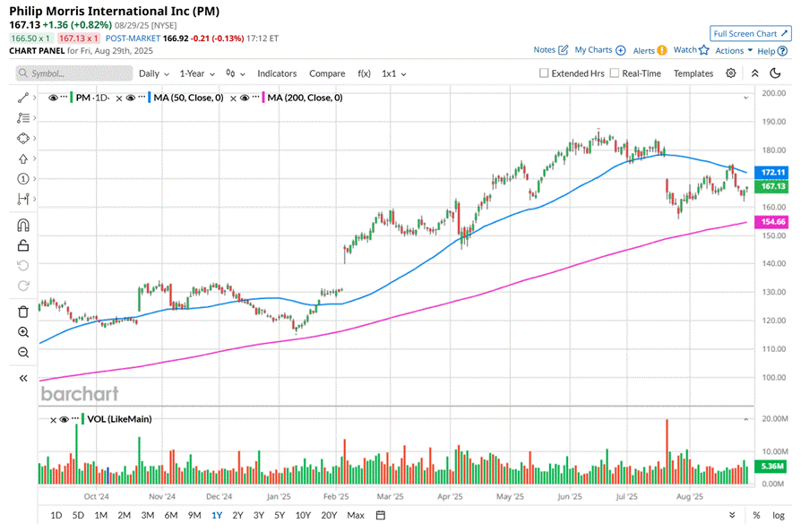Image resolution: width=809 pixels, height=532 pixels.
Task: Enable the Extended Hrs checkbox
Action: click(544, 73)
